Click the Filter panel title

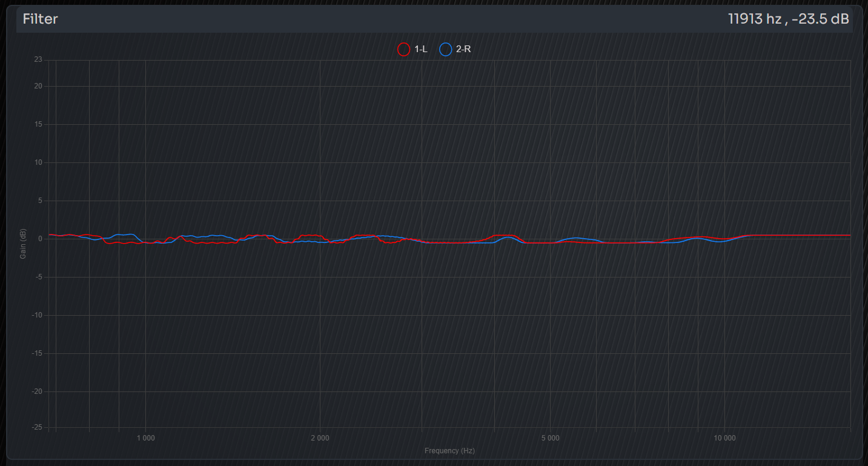click(x=41, y=19)
